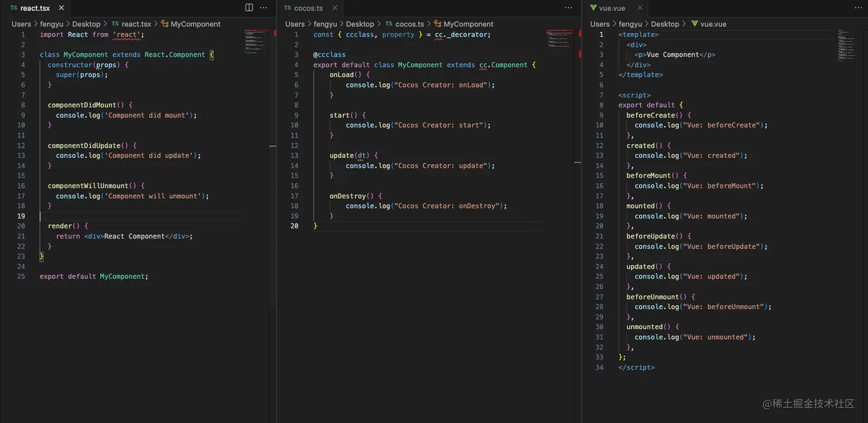Open fengyu breadcrumb in vue.vue editor

[630, 24]
